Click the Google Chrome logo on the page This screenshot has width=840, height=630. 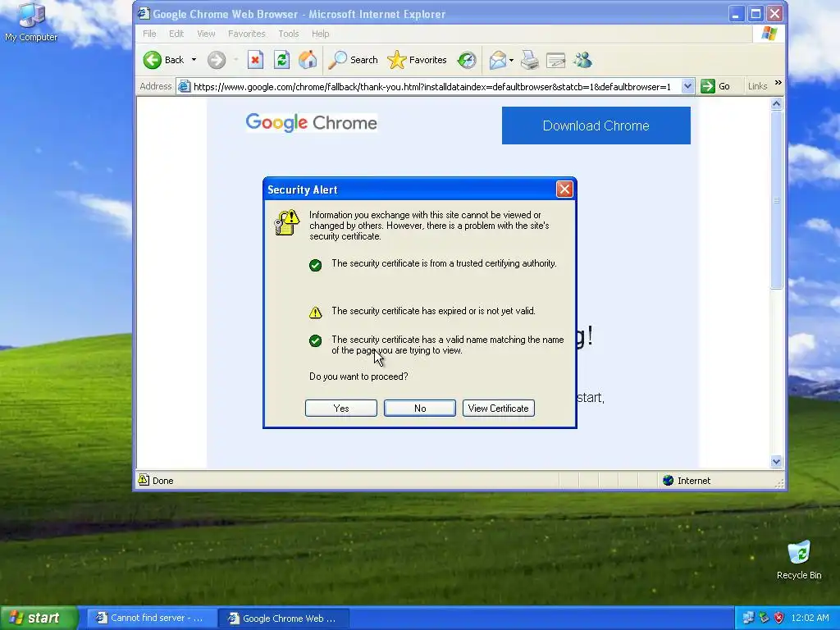[x=311, y=123]
